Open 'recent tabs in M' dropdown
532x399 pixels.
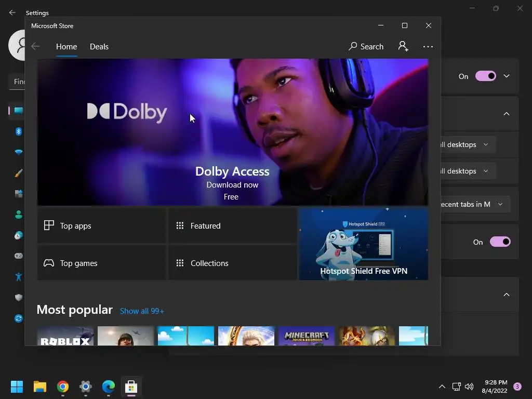[x=475, y=204]
